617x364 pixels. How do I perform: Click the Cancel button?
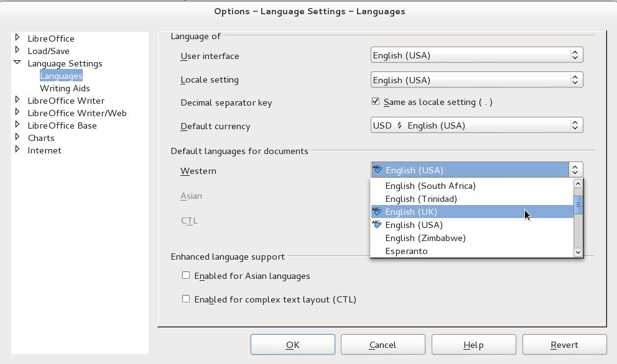click(x=383, y=344)
